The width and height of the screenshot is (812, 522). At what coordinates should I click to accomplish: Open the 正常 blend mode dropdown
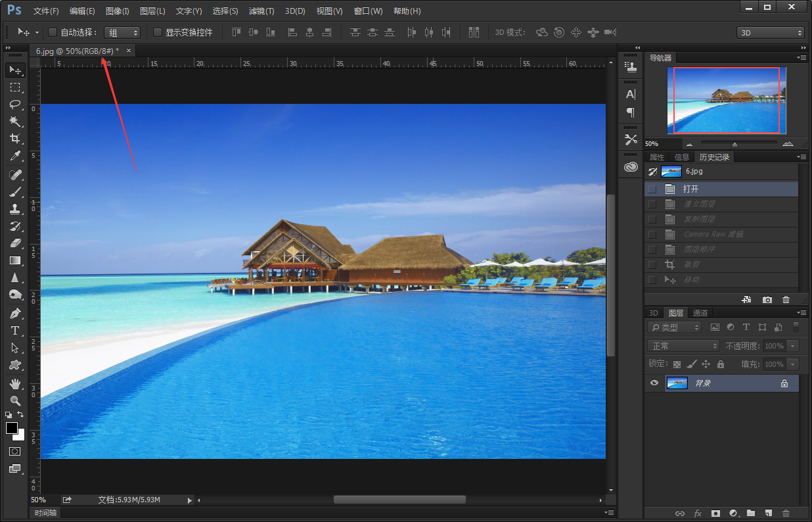click(684, 346)
